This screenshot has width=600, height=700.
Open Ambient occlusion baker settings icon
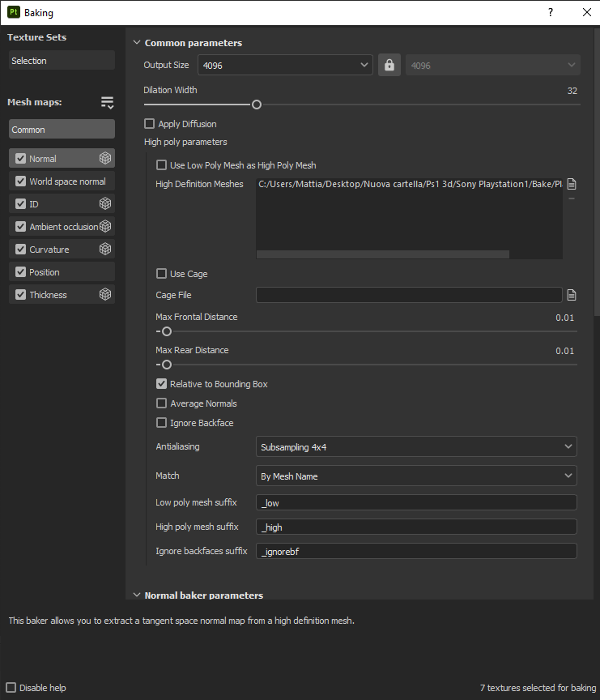point(106,226)
